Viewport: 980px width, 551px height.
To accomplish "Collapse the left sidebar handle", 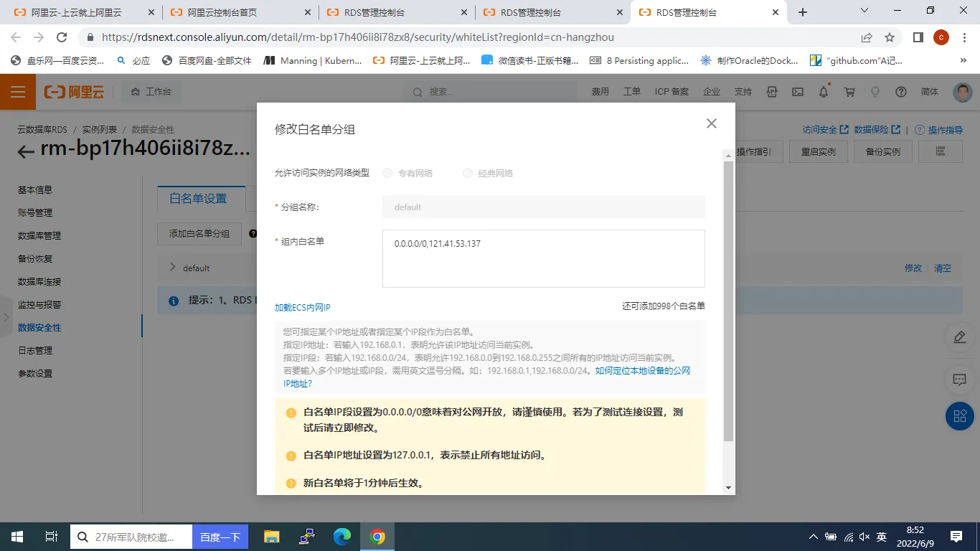I will click(6, 316).
